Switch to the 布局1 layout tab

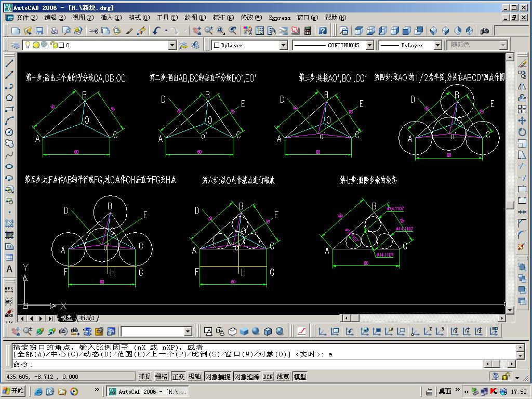(87, 318)
